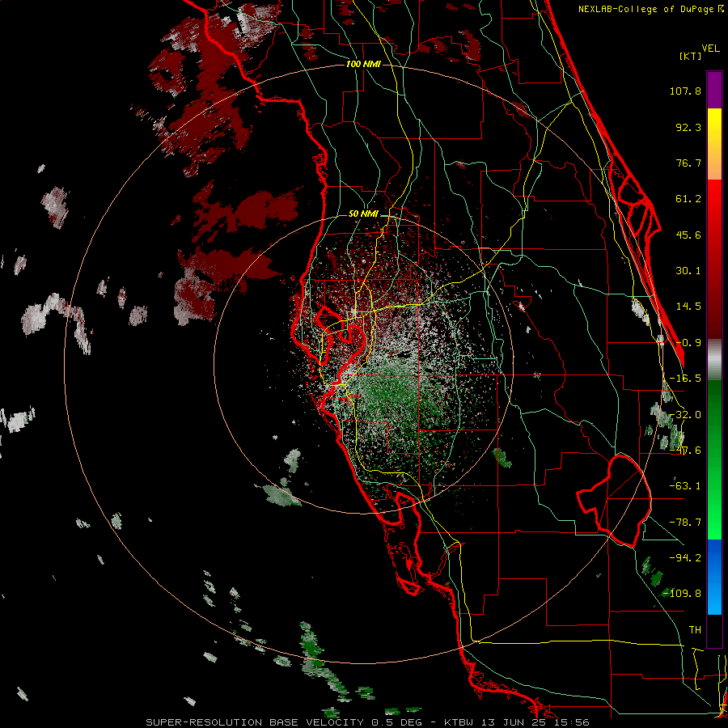Click the 50 NMI range ring label
Viewport: 728px width, 728px height.
coord(363,214)
